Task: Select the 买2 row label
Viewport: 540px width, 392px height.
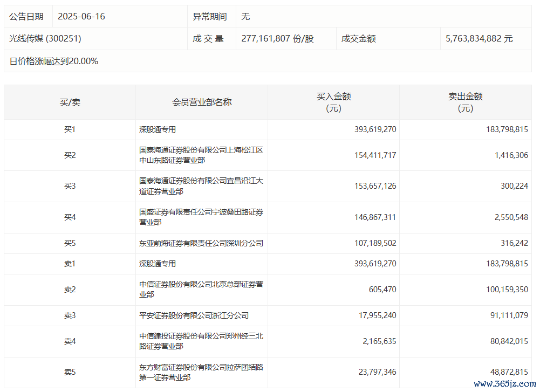Action: (70, 155)
